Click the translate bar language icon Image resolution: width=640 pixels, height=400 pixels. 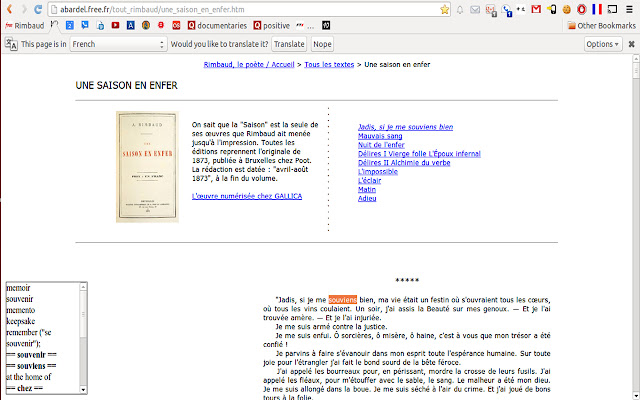[11, 44]
